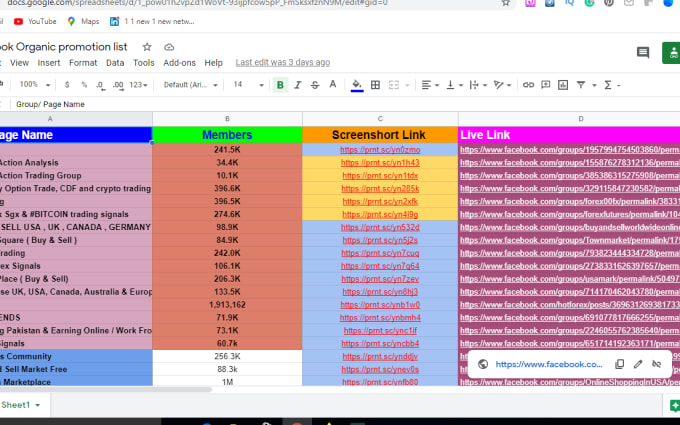Open the prnt.sc/yn285k screenshot link
This screenshot has height=425, width=680.
coord(380,189)
